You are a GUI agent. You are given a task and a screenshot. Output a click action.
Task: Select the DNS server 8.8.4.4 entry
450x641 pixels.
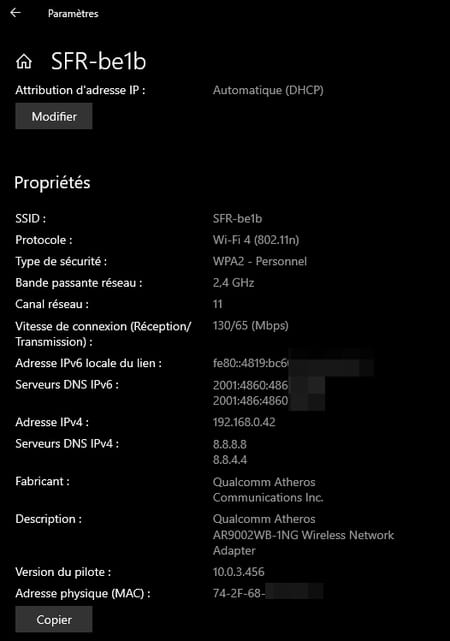(x=230, y=459)
